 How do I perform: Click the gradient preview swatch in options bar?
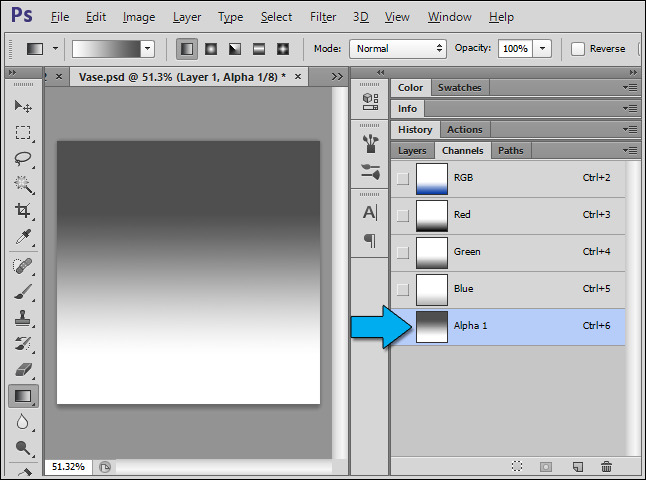106,48
